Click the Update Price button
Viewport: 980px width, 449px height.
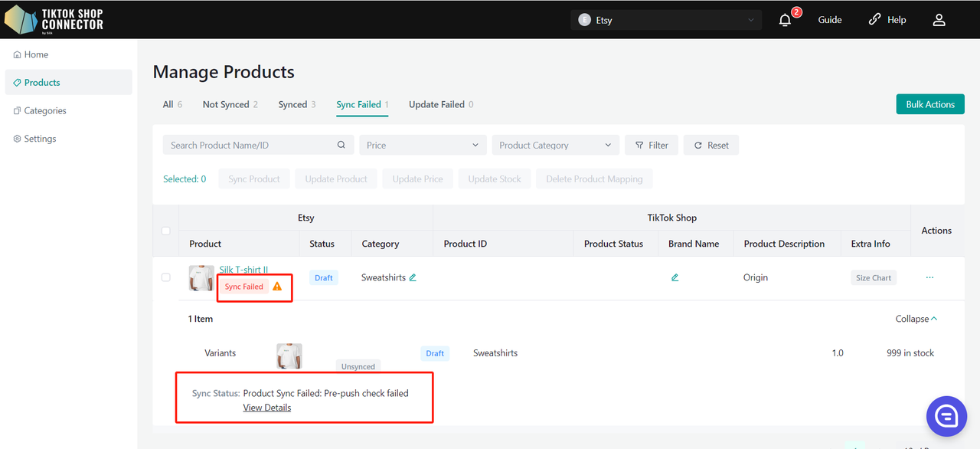click(x=418, y=179)
